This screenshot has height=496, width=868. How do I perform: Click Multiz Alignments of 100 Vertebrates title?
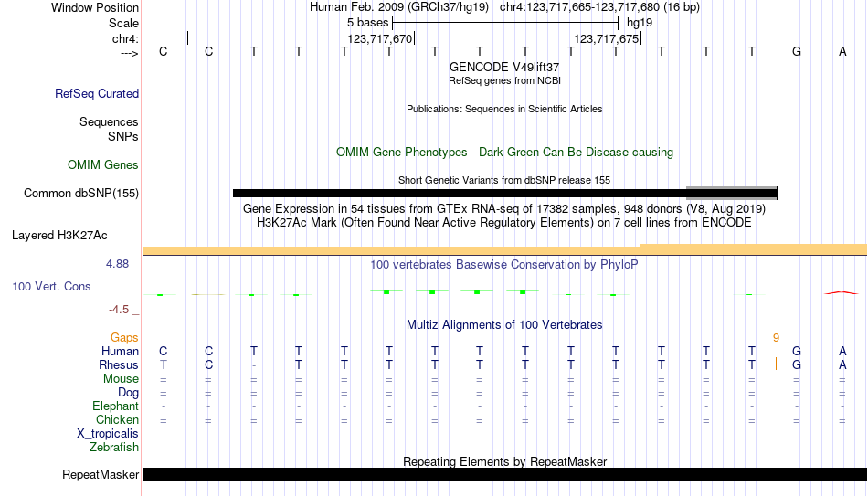[504, 325]
